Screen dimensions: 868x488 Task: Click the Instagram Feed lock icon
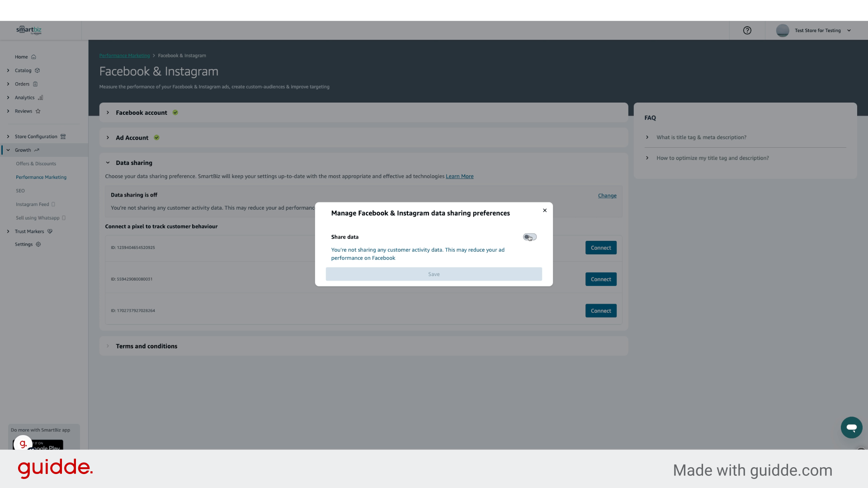point(53,204)
